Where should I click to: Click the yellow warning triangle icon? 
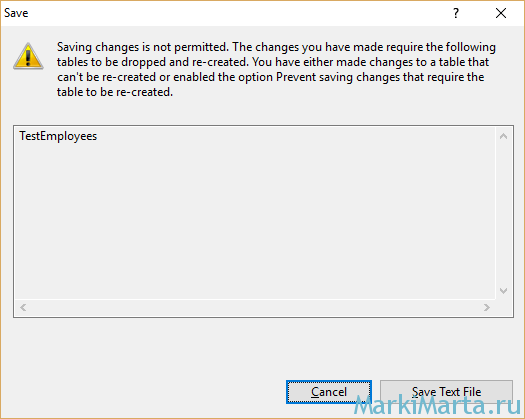pos(28,56)
